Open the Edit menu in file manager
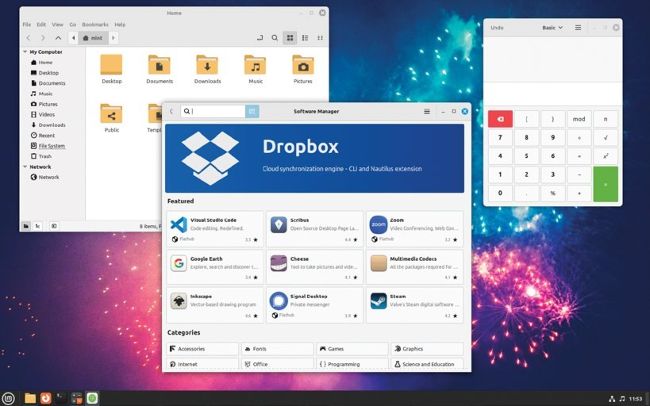The height and width of the screenshot is (406, 650). click(41, 24)
